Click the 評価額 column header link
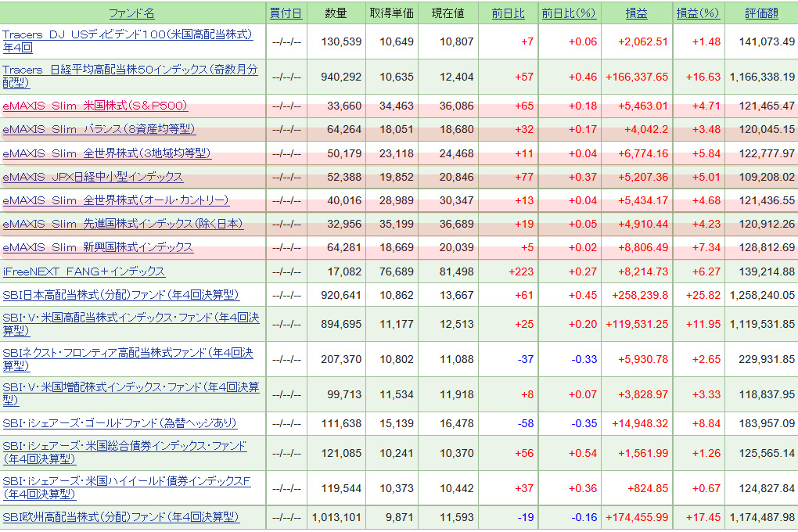This screenshot has width=798, height=532. 761,13
